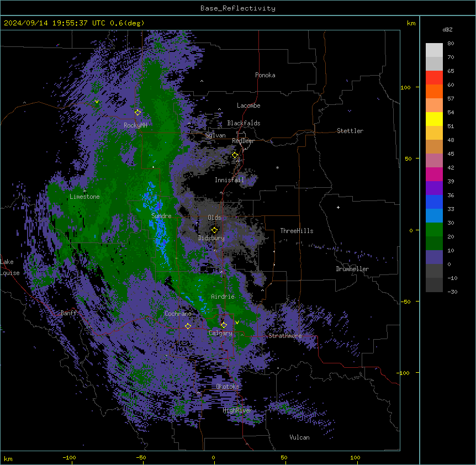Click the Sylvan label
This screenshot has height=465, width=476.
click(215, 135)
